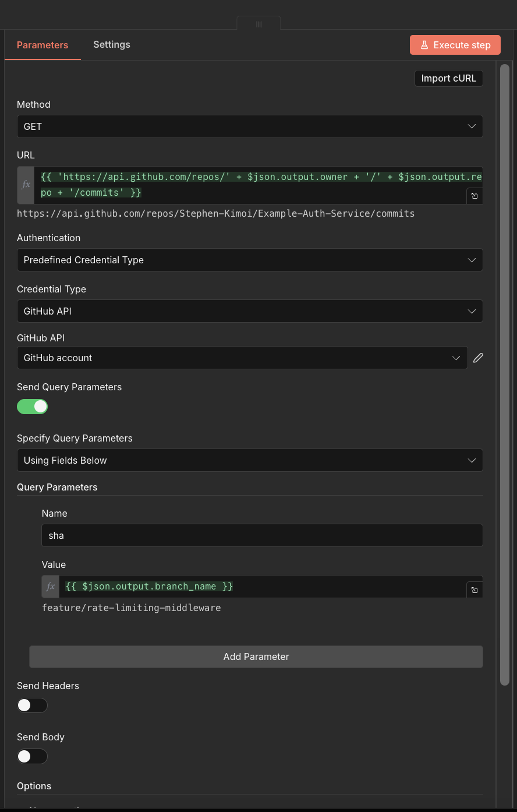Click the fx icon beside the Value field
This screenshot has height=812, width=517.
[x=50, y=586]
